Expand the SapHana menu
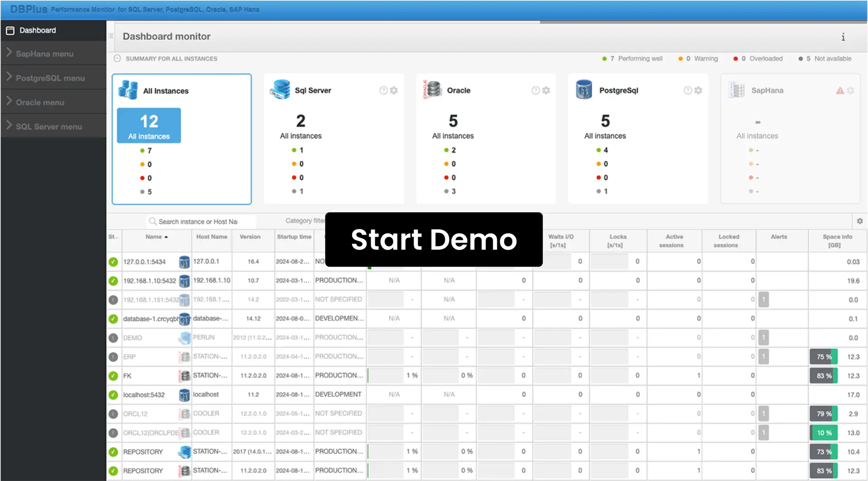This screenshot has height=481, width=868. point(53,54)
